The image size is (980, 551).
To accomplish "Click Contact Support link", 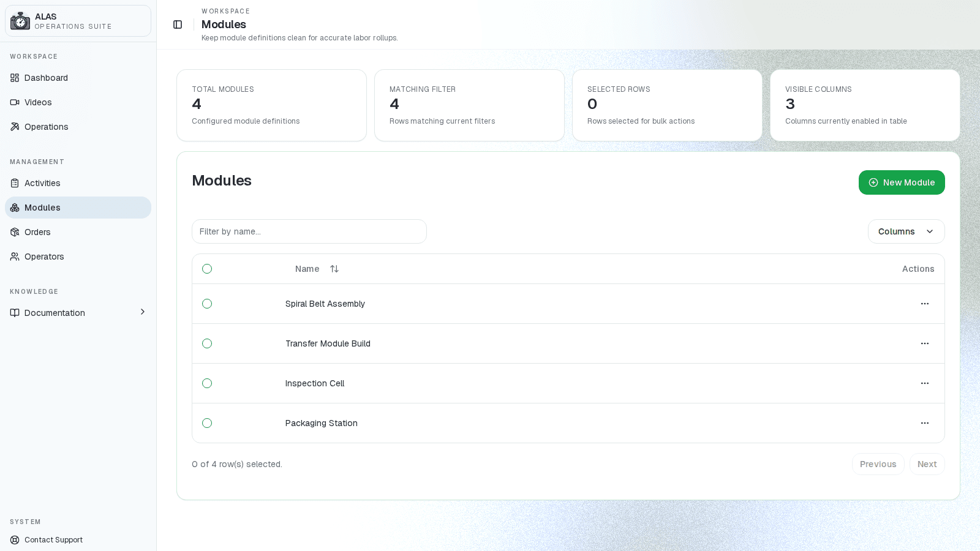I will (x=78, y=540).
